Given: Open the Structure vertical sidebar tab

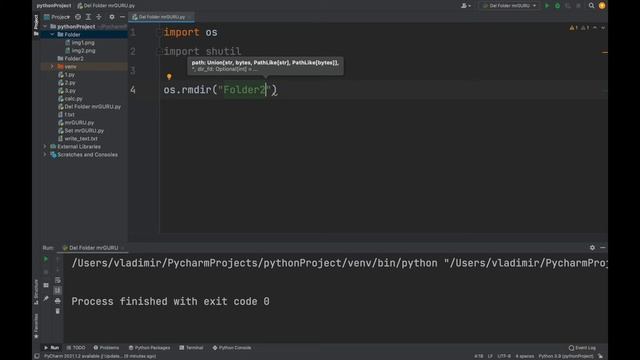Looking at the screenshot, I should (36, 291).
